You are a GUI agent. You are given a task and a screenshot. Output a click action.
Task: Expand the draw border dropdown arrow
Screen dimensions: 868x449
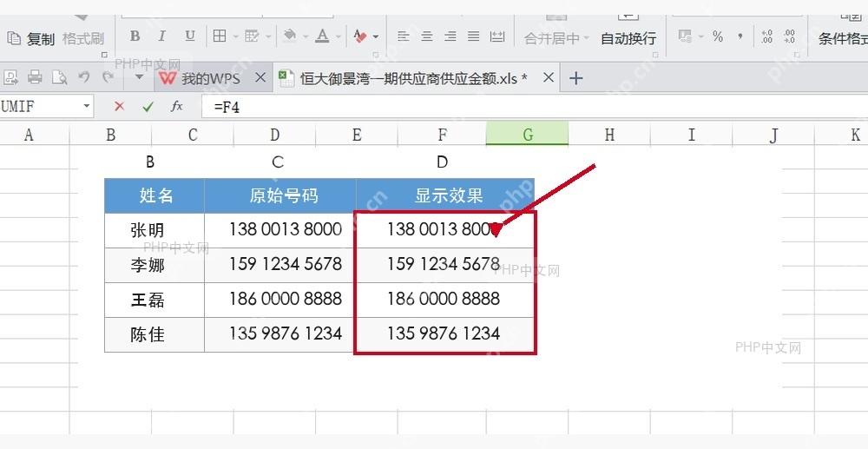[268, 36]
